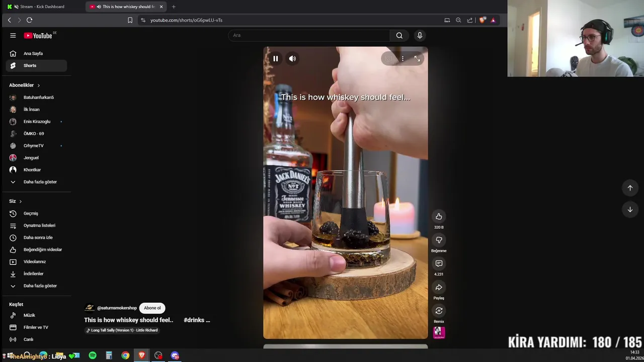This screenshot has height=362, width=644.
Task: Enter fullscreen mode on the Shorts player
Action: [417, 59]
